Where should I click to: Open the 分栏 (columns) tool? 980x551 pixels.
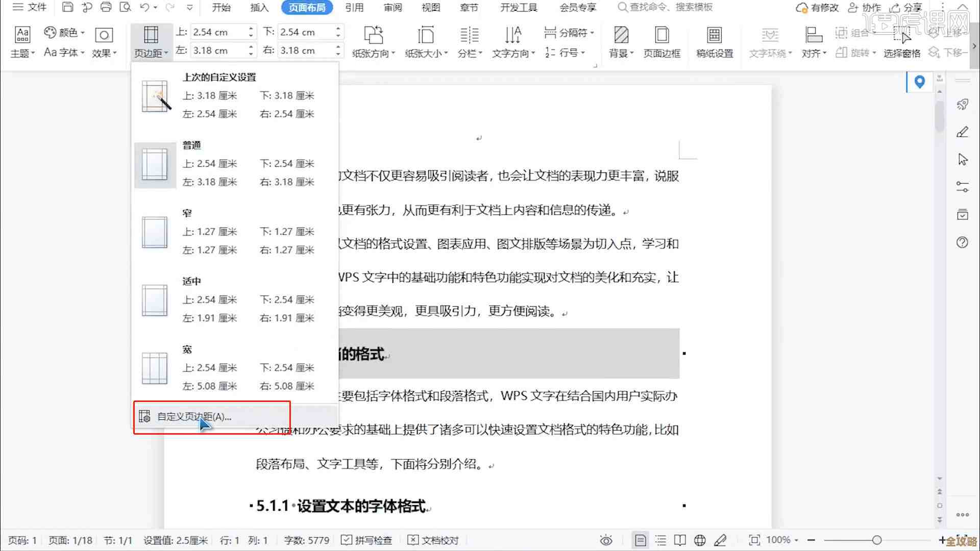[x=469, y=42]
